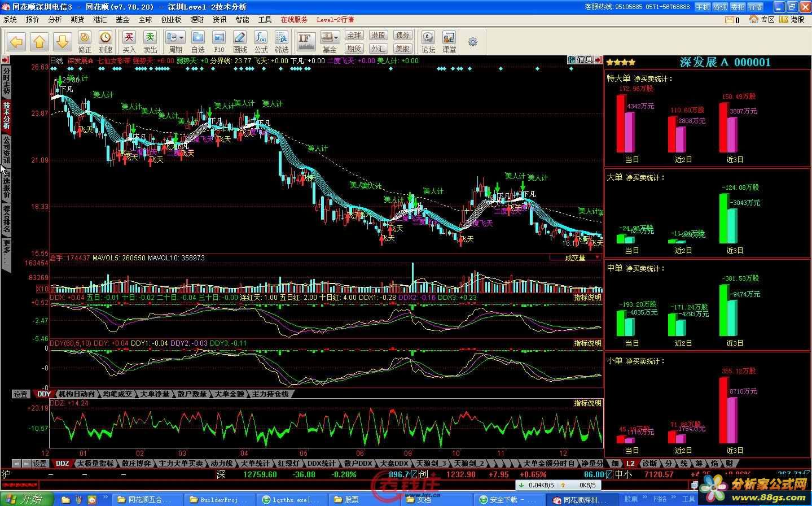The image size is (812, 506).
Task: Select the 画线 drawing tool
Action: [240, 42]
